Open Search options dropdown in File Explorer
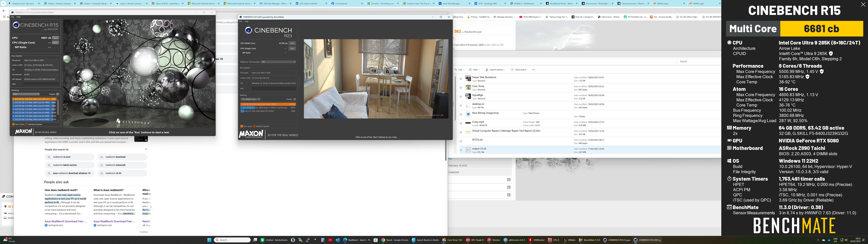 click(496, 70)
